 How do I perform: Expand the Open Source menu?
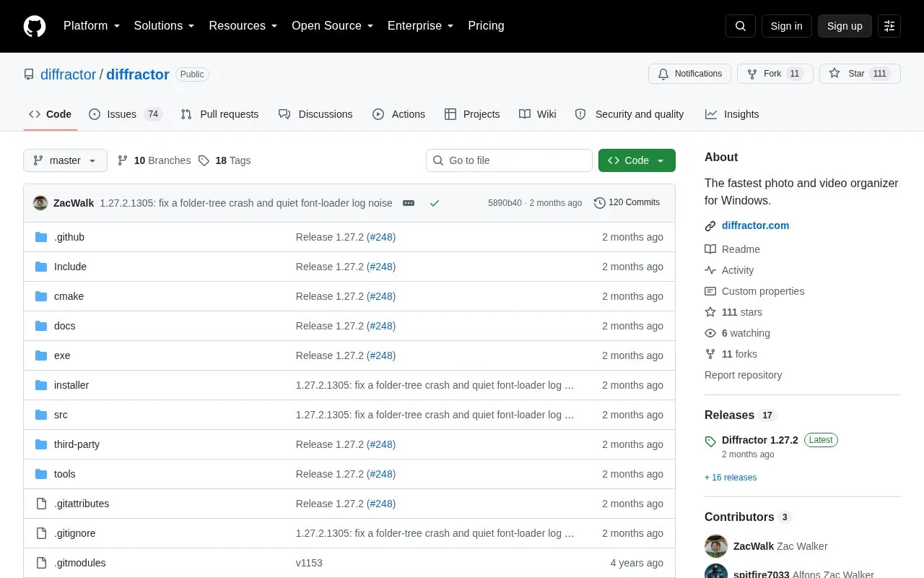pos(333,26)
